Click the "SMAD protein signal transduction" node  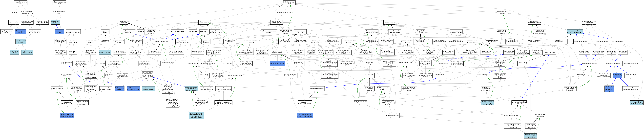[133, 89]
